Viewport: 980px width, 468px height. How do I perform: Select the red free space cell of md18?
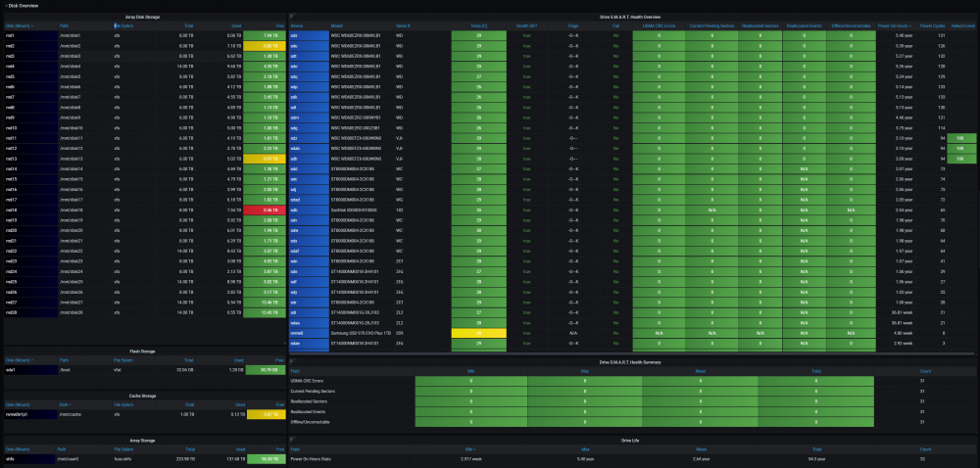[x=265, y=211]
